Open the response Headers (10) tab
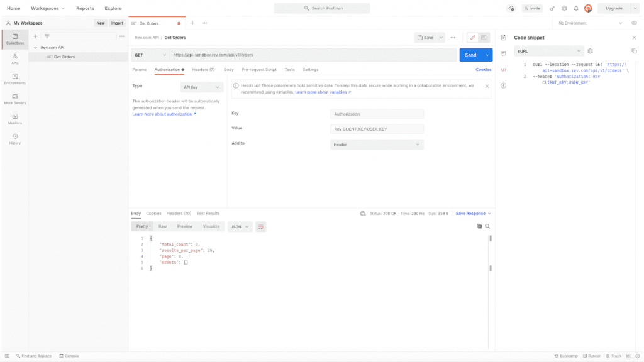644x362 pixels. point(179,214)
